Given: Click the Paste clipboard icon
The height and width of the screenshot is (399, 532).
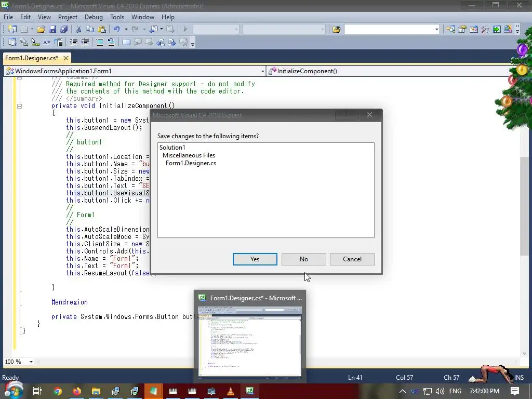Looking at the screenshot, I should 101,29.
